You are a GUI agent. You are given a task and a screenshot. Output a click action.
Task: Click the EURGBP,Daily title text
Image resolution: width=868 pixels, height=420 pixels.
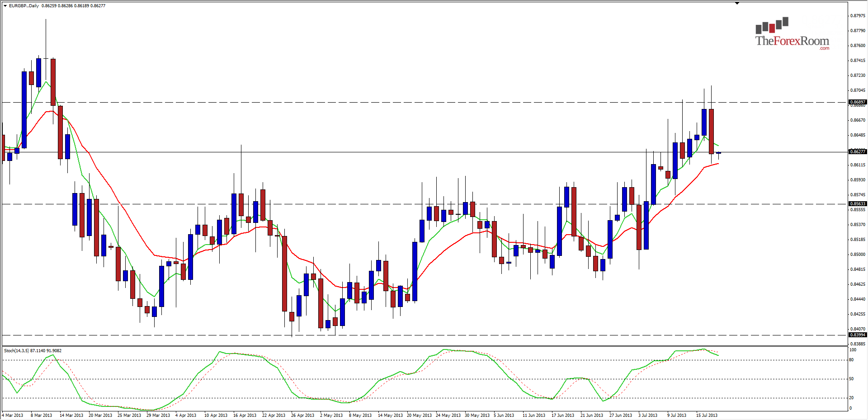(x=22, y=7)
